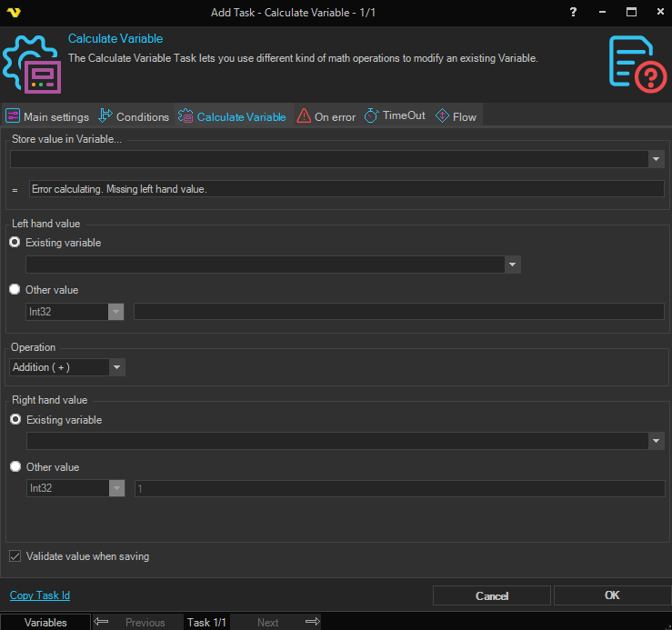672x630 pixels.
Task: Open the Operation Addition dropdown
Action: tap(116, 367)
